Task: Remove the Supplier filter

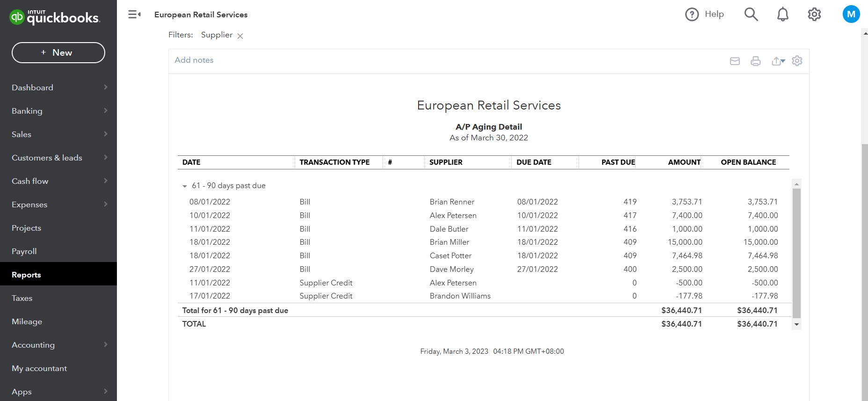Action: click(x=240, y=36)
